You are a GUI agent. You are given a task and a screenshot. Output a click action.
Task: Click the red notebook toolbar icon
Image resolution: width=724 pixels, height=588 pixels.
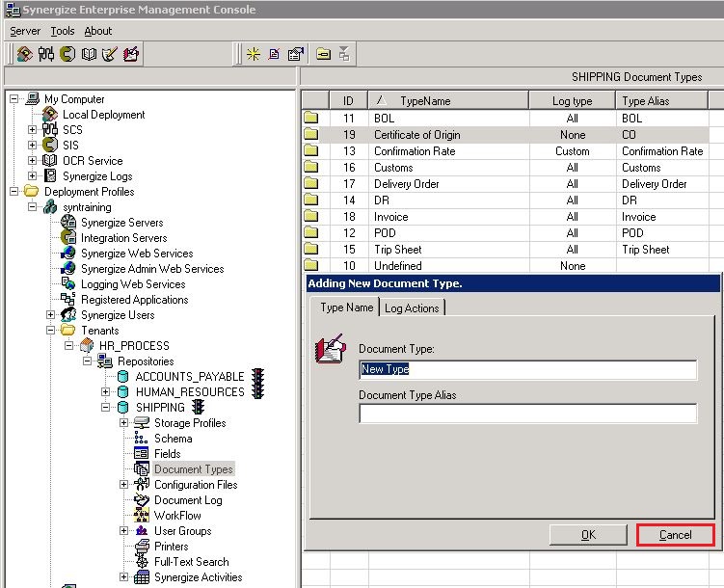click(x=131, y=54)
